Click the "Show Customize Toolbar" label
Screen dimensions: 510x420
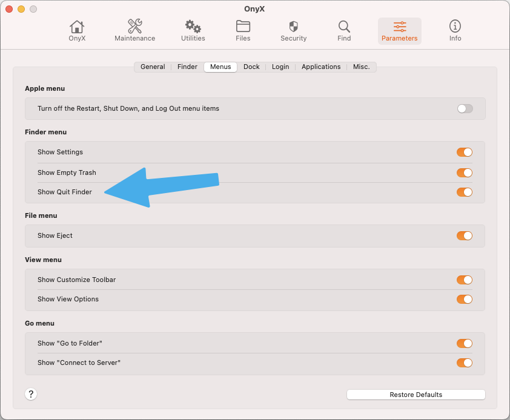click(77, 280)
